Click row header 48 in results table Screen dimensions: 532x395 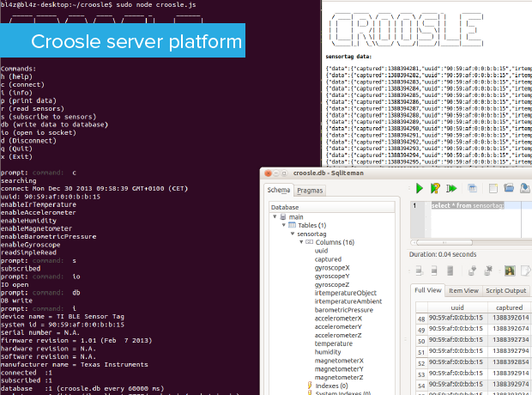point(421,319)
